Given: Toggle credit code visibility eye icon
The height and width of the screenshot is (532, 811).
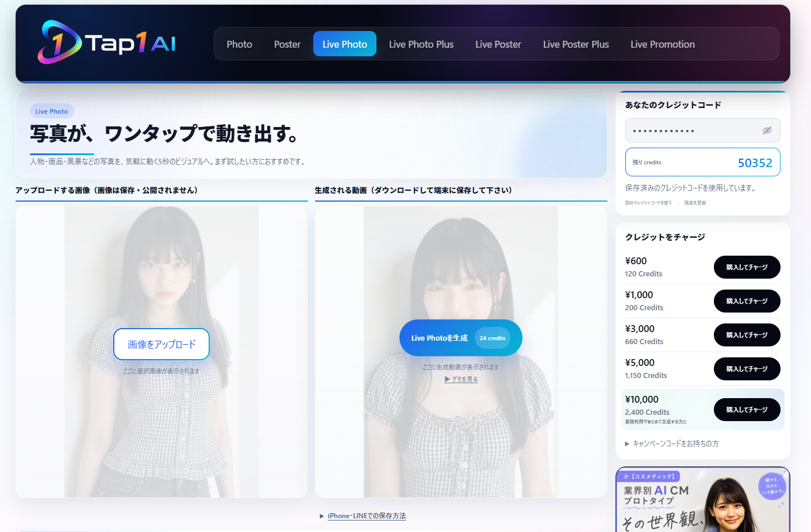Looking at the screenshot, I should tap(767, 130).
